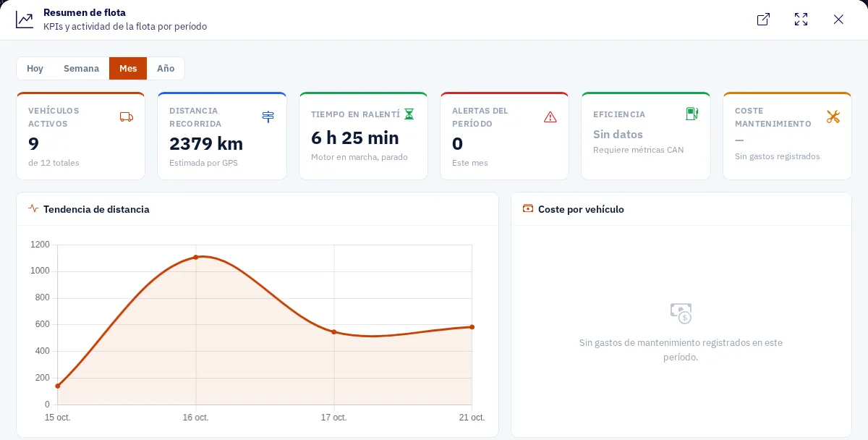Click the Coste por vehículo heading
Image resolution: width=868 pixels, height=440 pixels.
[581, 209]
